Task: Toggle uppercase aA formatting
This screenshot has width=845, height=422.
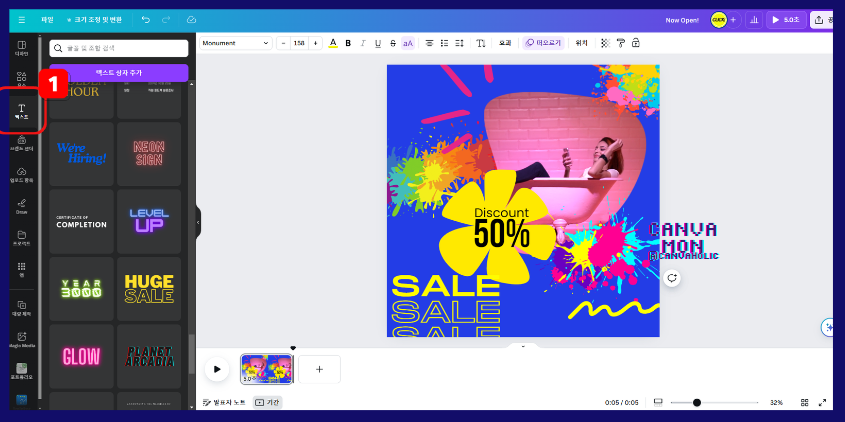Action: tap(408, 43)
